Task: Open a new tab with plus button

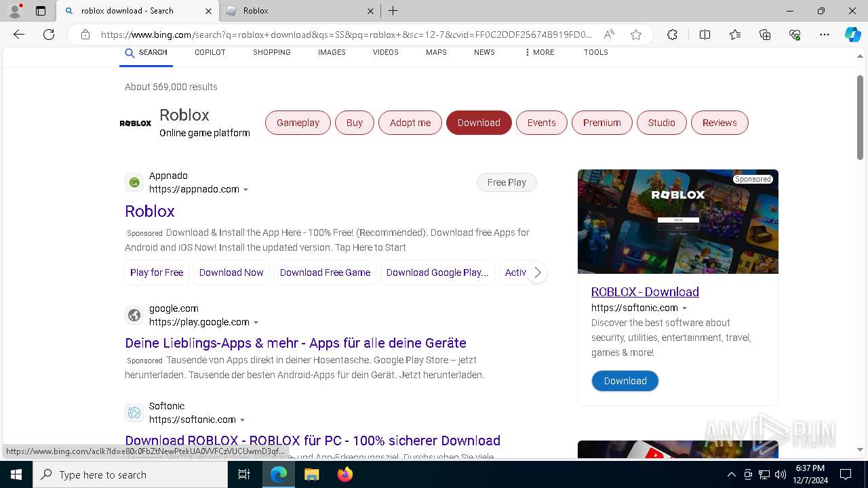Action: click(393, 11)
